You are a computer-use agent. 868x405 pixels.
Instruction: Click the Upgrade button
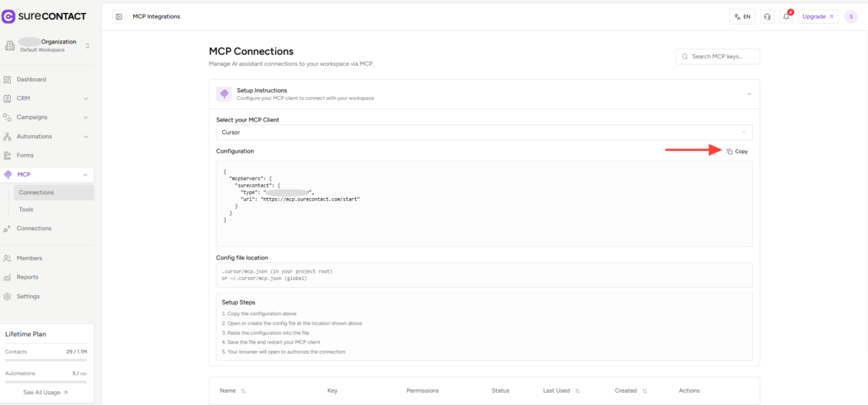(x=818, y=17)
